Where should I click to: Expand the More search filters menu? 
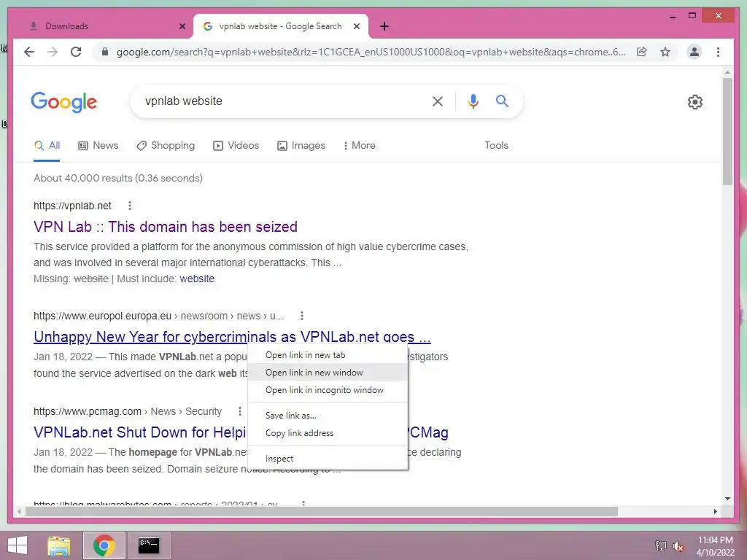[359, 145]
